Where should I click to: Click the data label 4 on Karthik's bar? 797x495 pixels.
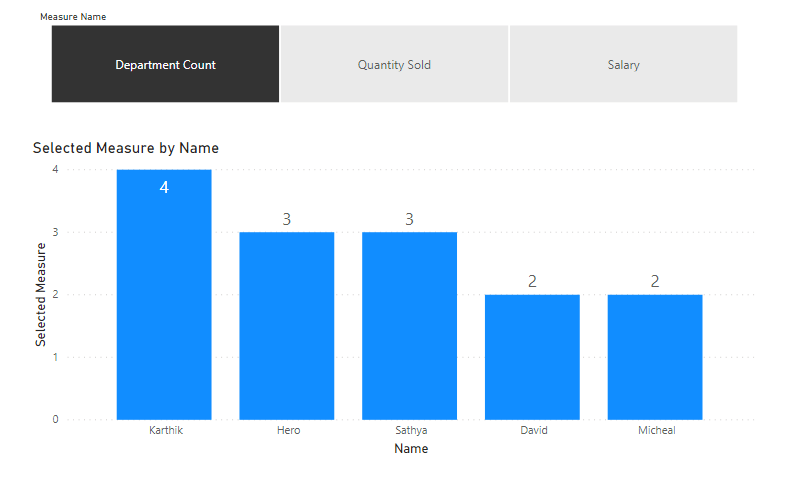pos(164,187)
